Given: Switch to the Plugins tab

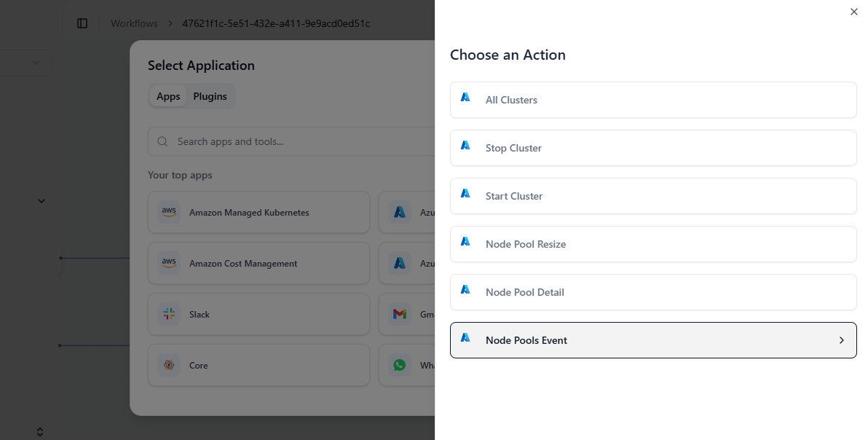Looking at the screenshot, I should [x=210, y=96].
